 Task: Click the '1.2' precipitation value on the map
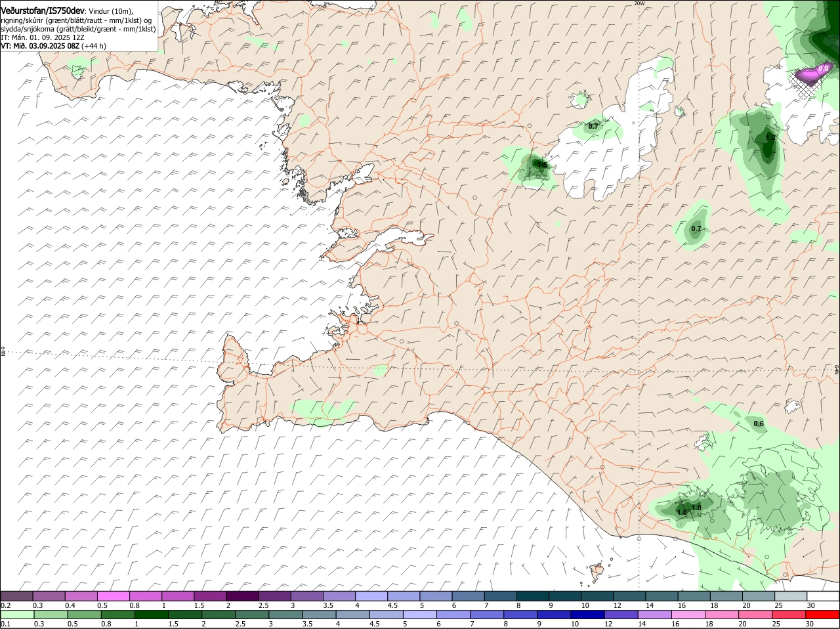click(770, 138)
